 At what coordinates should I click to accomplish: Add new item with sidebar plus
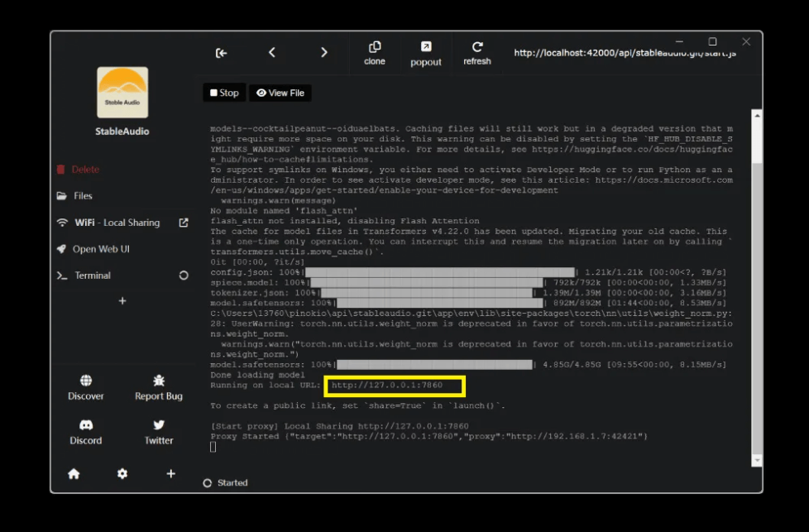click(x=122, y=301)
